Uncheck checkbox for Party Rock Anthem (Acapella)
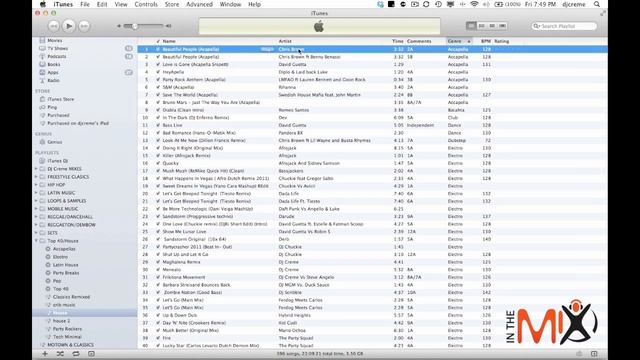 pyautogui.click(x=158, y=80)
